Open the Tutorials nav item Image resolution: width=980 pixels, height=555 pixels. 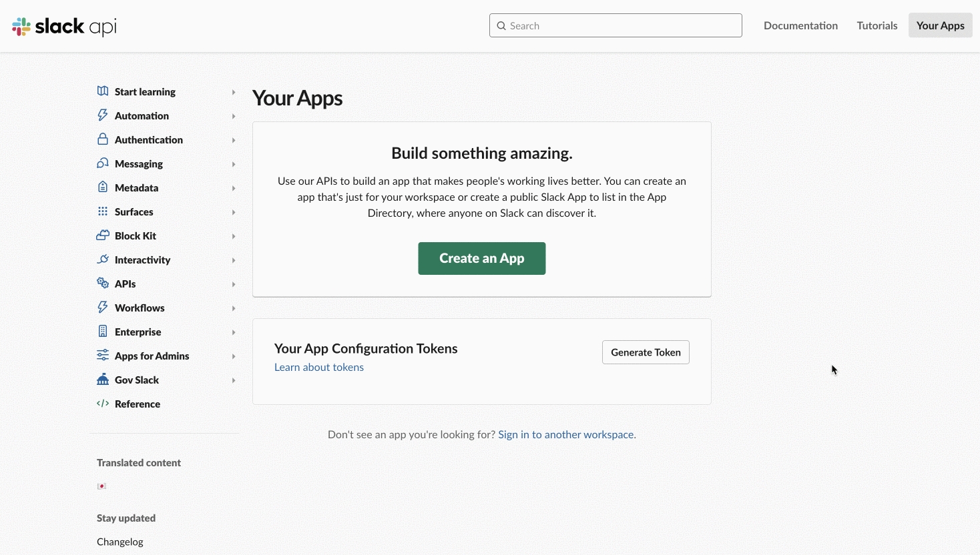point(877,25)
